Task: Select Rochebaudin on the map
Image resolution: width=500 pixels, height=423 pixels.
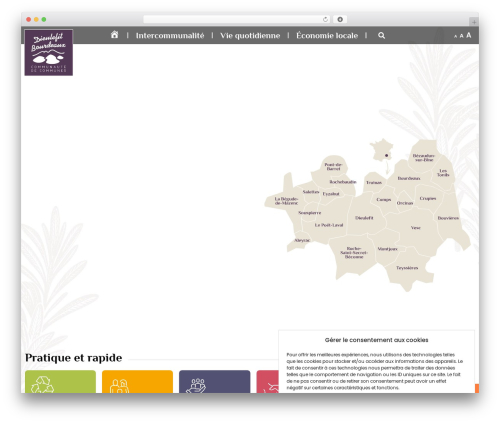Action: click(343, 182)
